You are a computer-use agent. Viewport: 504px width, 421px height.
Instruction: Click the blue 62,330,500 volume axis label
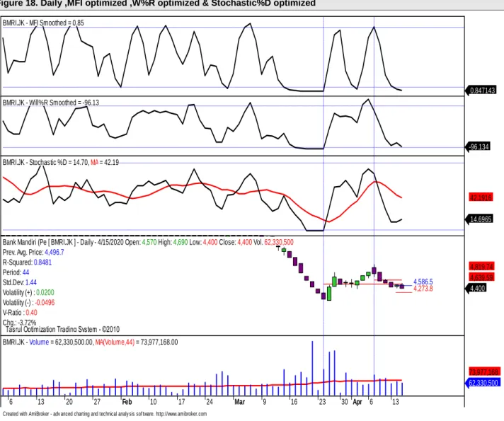click(483, 383)
